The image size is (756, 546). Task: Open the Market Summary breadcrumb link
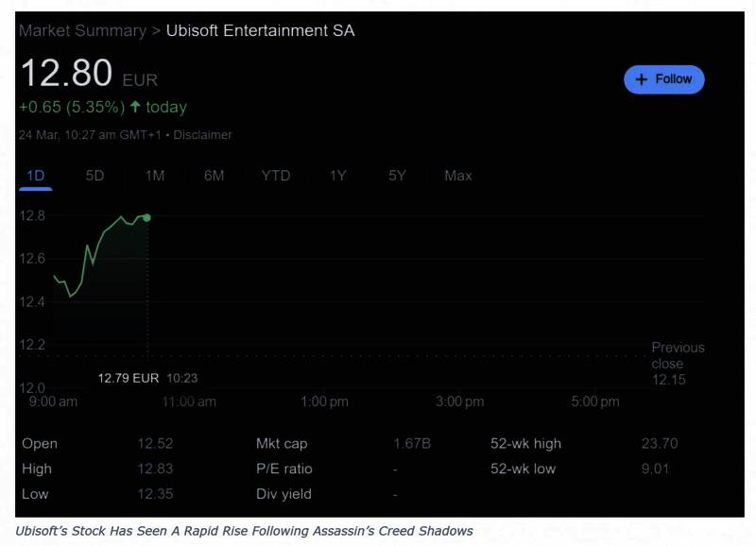(x=82, y=30)
